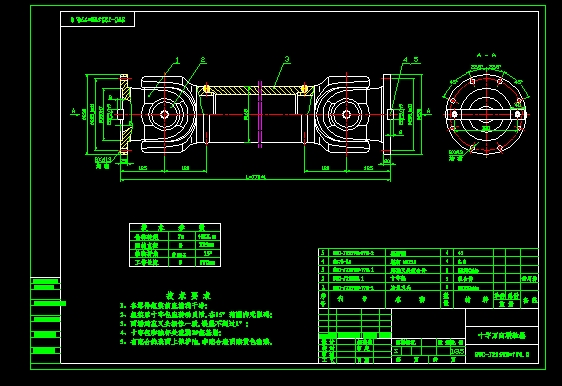The image size is (562, 386).
Task: Click technical requirement line number 5
Action: 196,342
